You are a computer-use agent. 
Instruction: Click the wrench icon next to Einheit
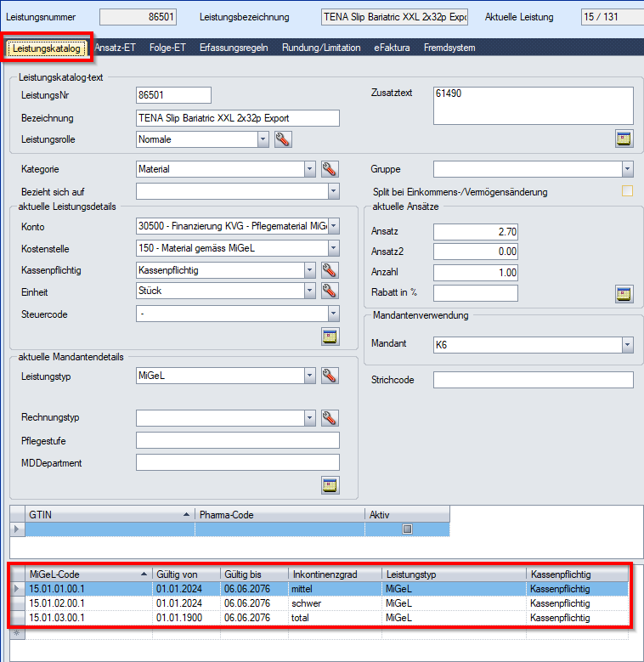(x=330, y=291)
